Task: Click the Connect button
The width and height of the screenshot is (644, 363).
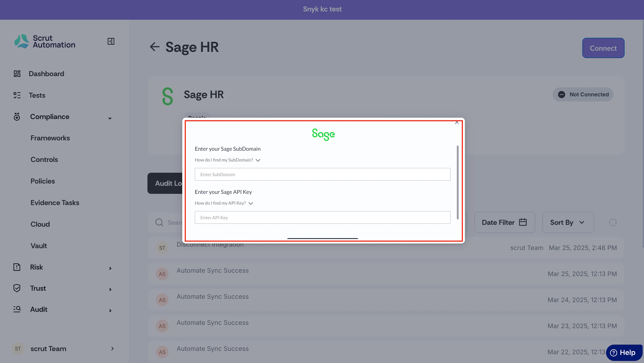Action: click(603, 48)
